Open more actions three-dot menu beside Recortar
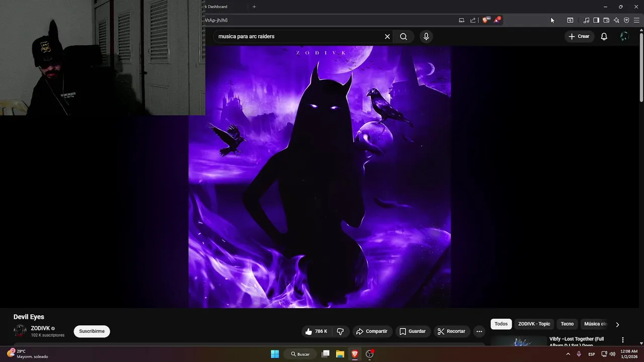Viewport: 644px width, 362px height. coord(479,331)
